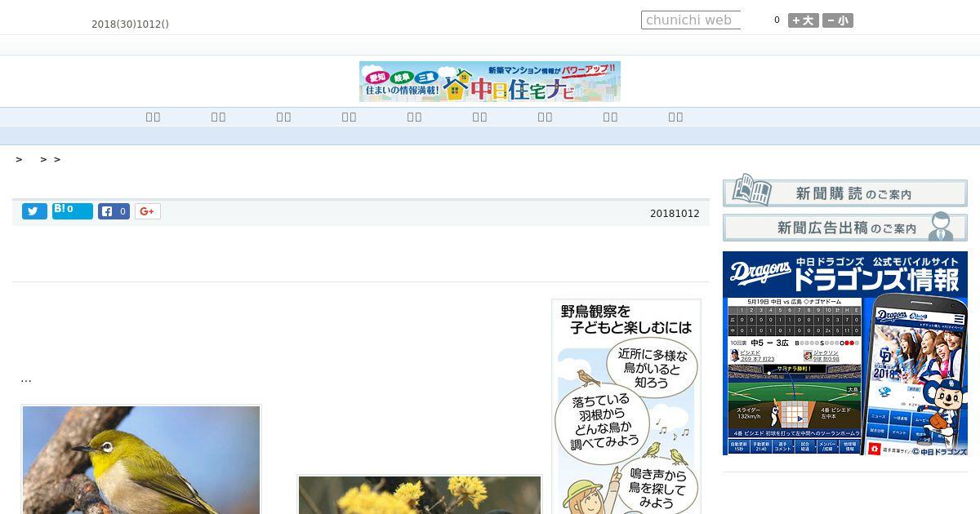The height and width of the screenshot is (514, 980).
Task: Decrease font size with −小 button
Action: coord(838,20)
